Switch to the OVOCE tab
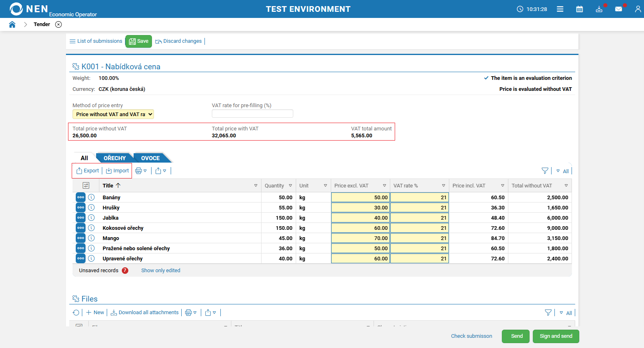Image resolution: width=644 pixels, height=348 pixels. (150, 158)
